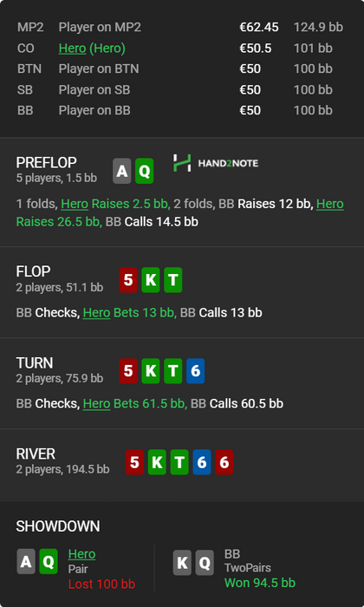
Task: Select the Player on BTN row
Action: click(x=180, y=69)
